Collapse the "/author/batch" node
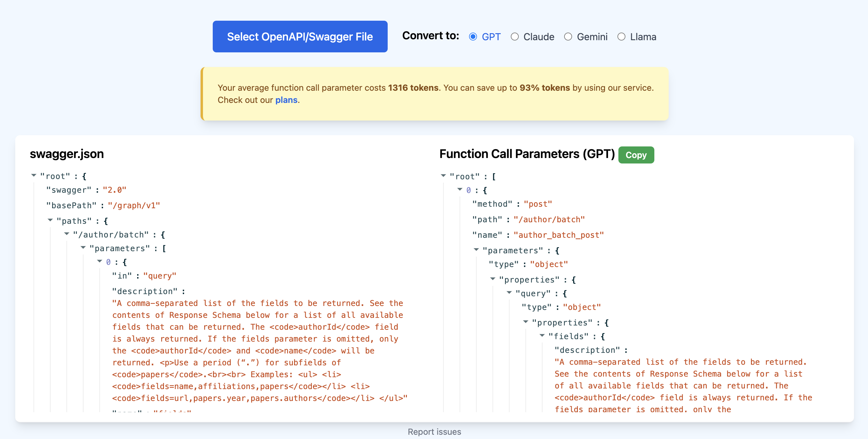 [67, 234]
